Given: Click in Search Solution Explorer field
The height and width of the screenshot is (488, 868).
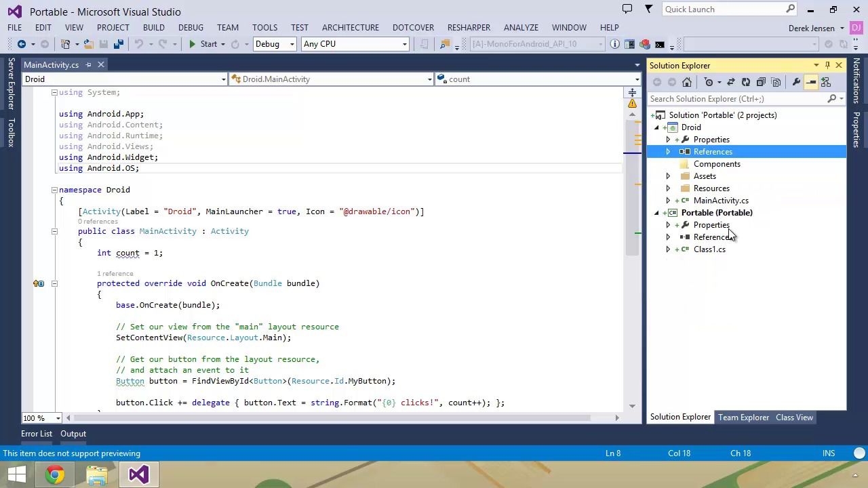Looking at the screenshot, I should click(x=738, y=99).
